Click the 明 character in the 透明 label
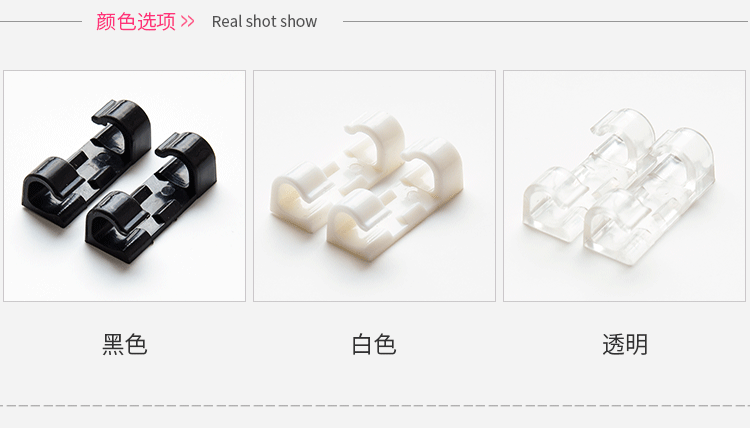 (637, 344)
